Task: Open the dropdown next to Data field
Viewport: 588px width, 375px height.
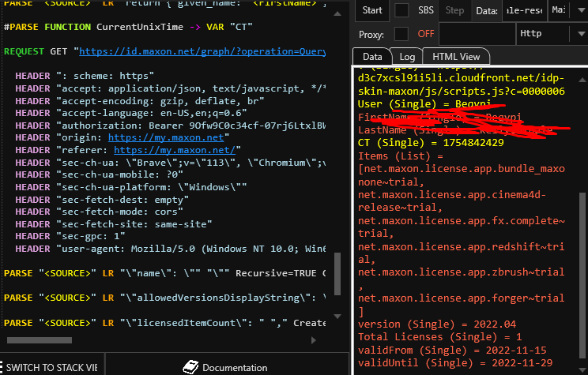Action: point(581,10)
